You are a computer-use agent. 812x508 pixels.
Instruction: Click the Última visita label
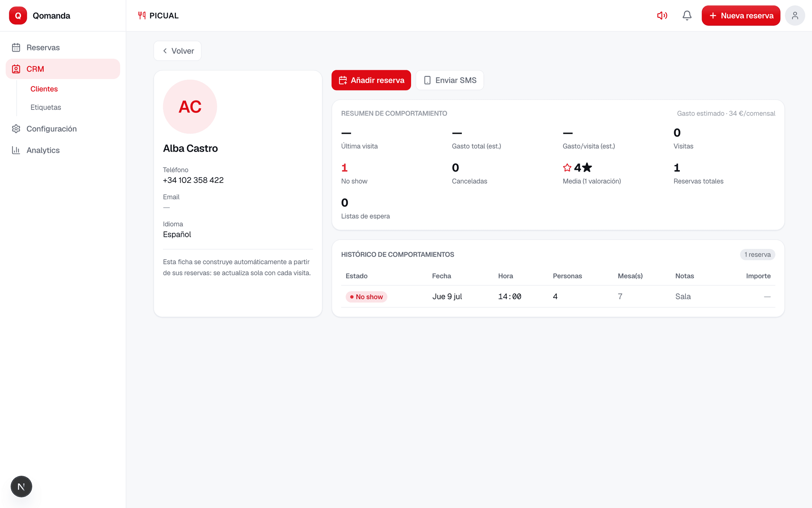click(359, 146)
